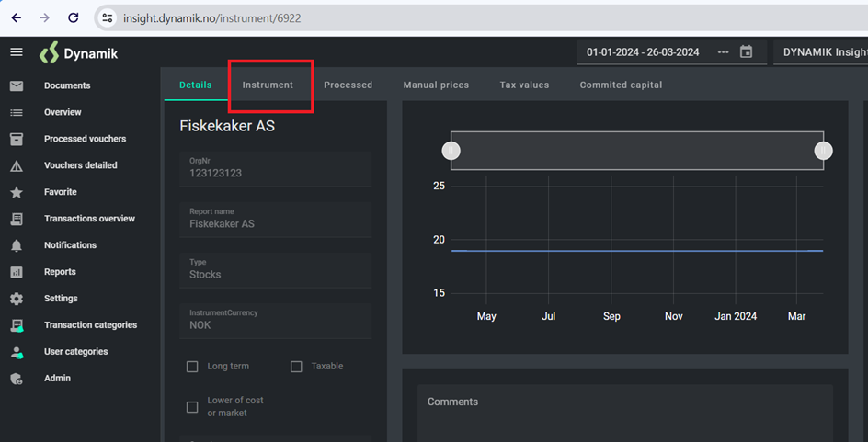Click the browser reload icon
Screen dimensions: 868x442
coord(74,17)
